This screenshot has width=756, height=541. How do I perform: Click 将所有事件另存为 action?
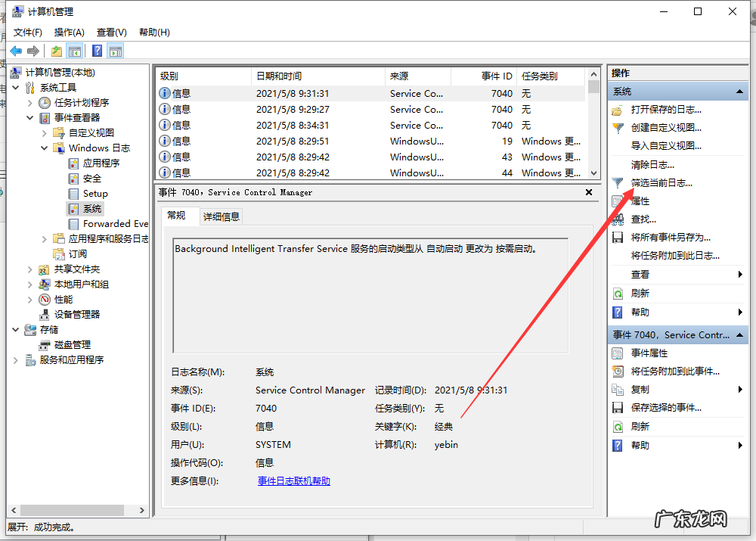668,238
